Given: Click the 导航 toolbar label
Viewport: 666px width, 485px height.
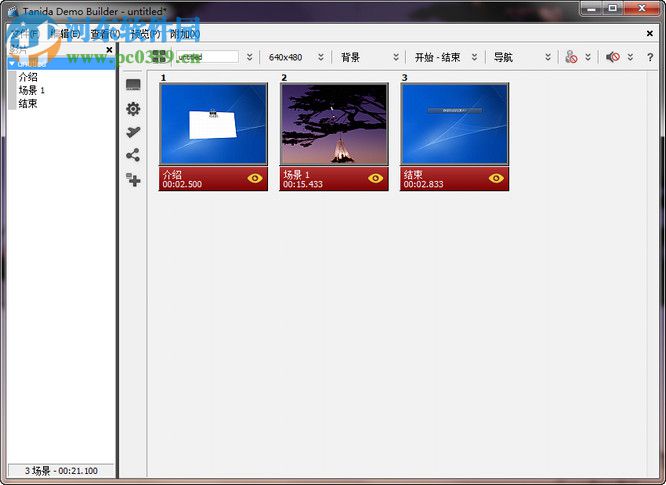Looking at the screenshot, I should tap(503, 57).
